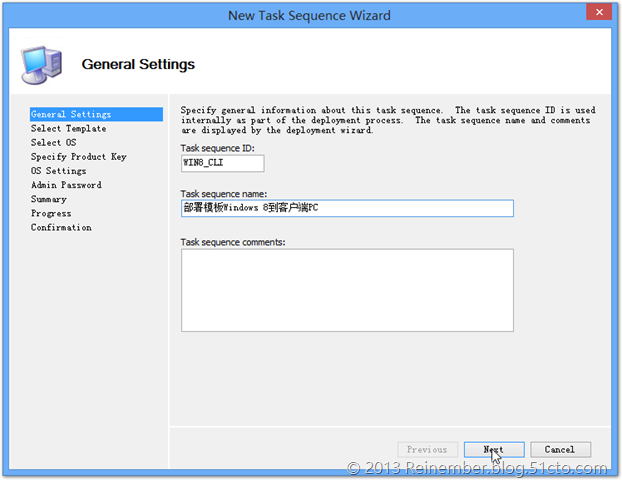This screenshot has height=480, width=622.
Task: Select the Select OS wizard step
Action: click(54, 142)
